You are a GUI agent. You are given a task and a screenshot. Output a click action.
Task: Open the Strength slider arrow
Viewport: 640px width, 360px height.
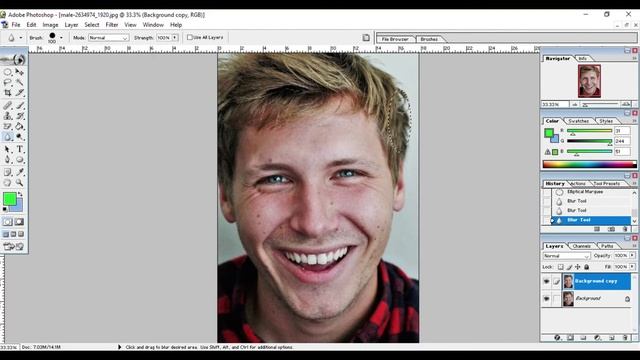(x=175, y=38)
